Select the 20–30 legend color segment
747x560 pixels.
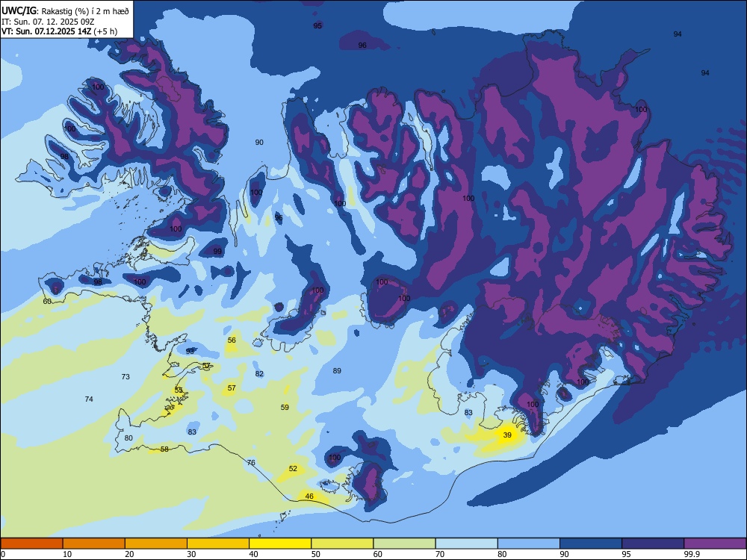pos(156,544)
